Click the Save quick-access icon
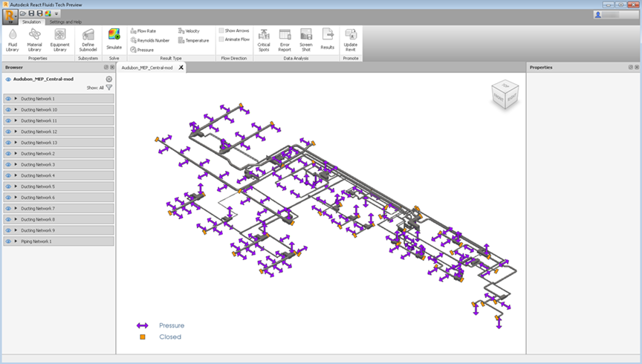The width and height of the screenshot is (642, 364). [x=31, y=13]
